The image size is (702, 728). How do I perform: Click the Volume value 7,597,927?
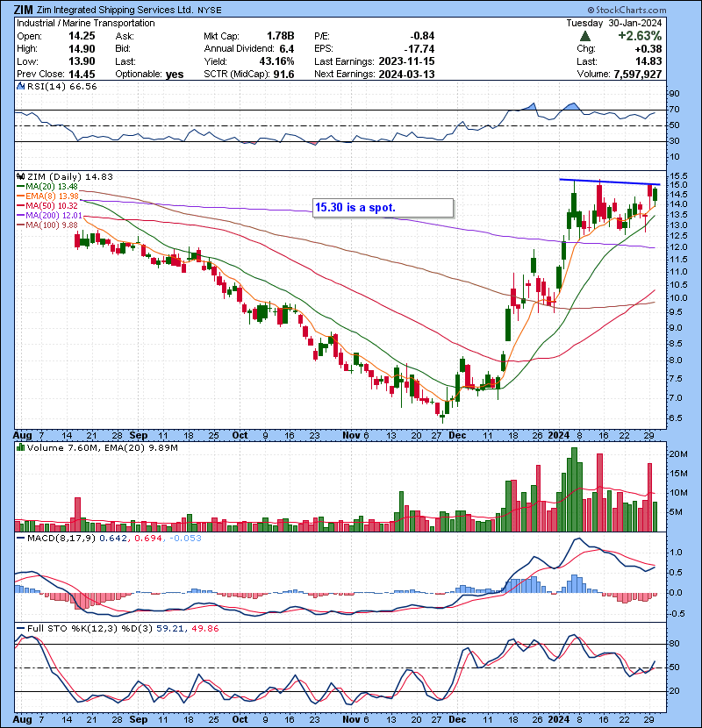pos(637,75)
